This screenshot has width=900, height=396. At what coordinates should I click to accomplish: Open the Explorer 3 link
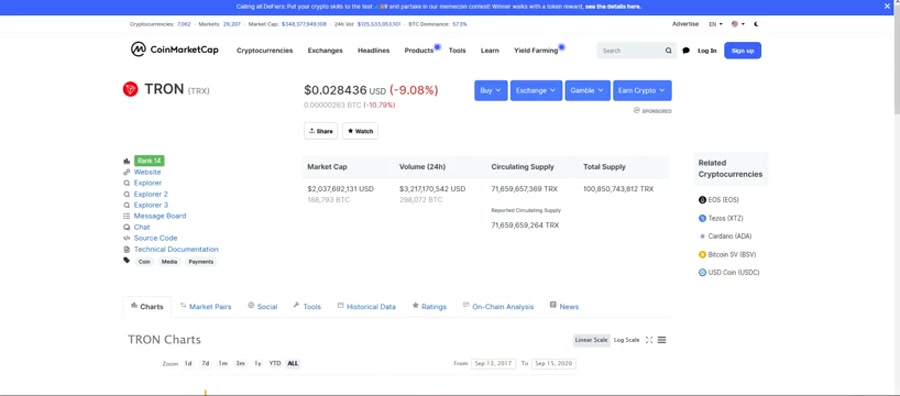pos(151,205)
